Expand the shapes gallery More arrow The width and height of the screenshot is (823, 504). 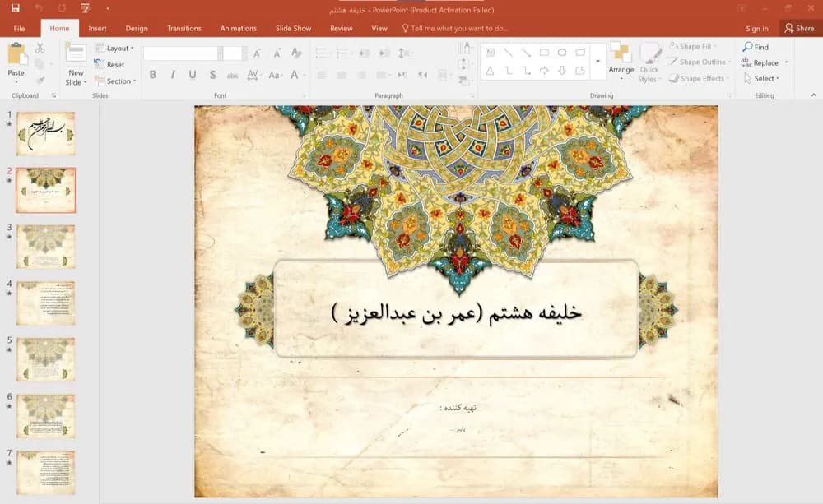point(597,62)
